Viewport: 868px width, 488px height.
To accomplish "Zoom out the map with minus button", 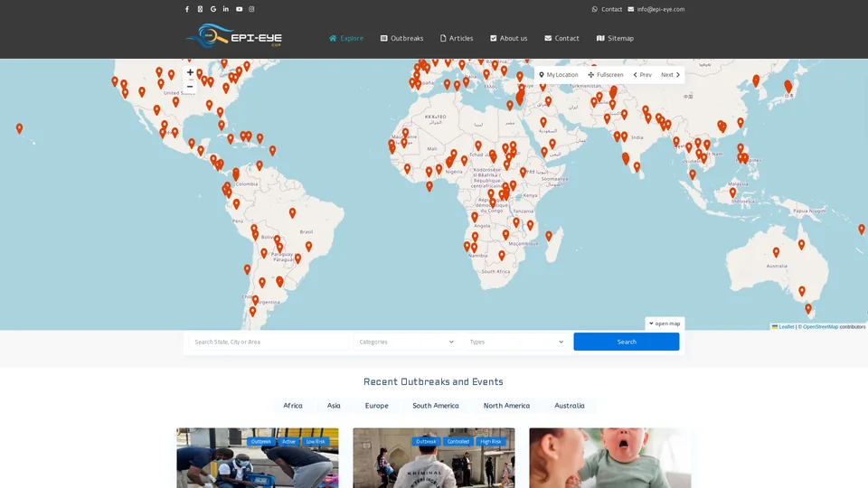I will 190,87.
